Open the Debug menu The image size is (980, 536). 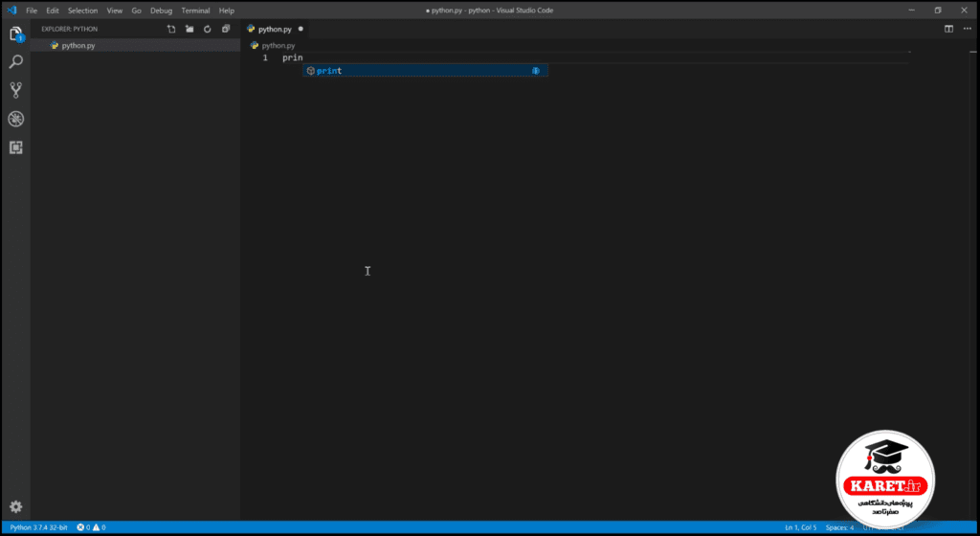click(x=161, y=11)
